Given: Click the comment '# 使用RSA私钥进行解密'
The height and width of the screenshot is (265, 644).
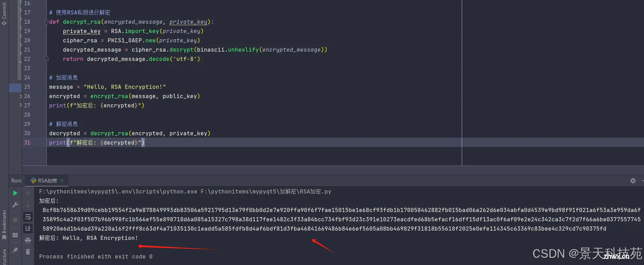Looking at the screenshot, I should point(80,13).
